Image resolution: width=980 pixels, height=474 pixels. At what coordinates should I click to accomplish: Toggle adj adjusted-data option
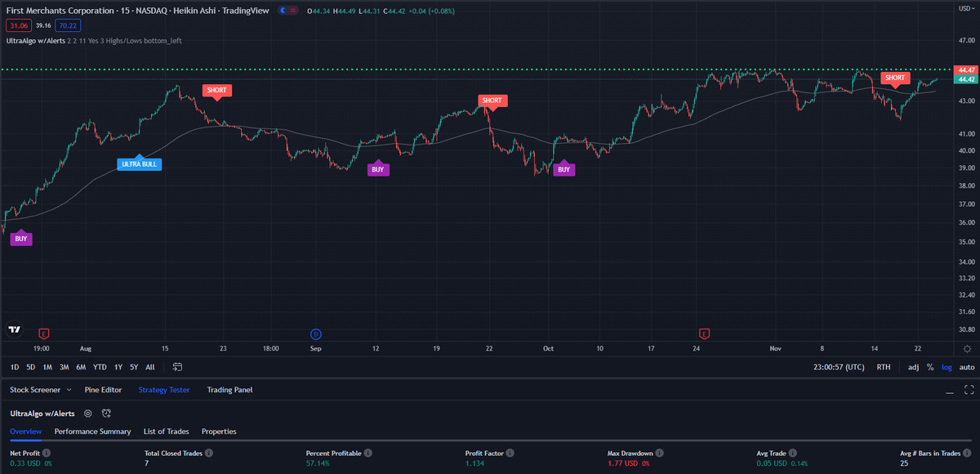click(913, 367)
